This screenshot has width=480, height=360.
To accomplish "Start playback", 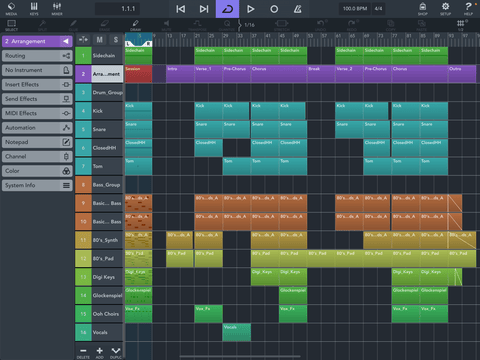I will tap(251, 9).
